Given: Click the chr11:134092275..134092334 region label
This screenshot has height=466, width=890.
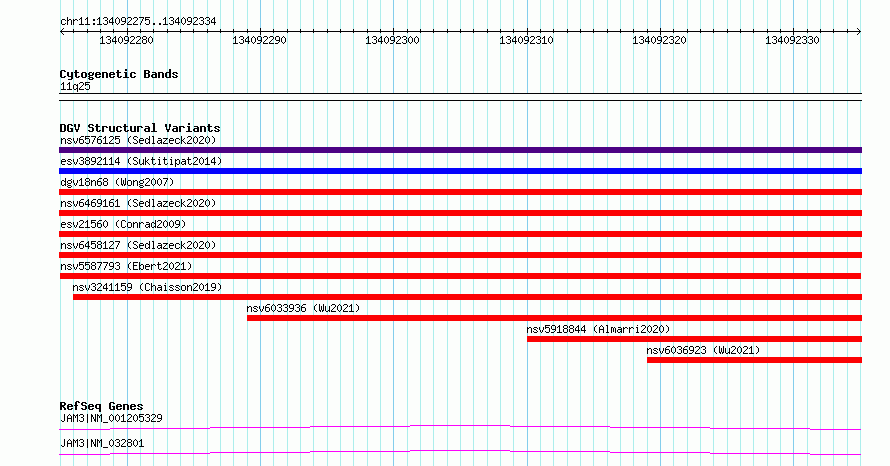Looking at the screenshot, I should point(138,22).
